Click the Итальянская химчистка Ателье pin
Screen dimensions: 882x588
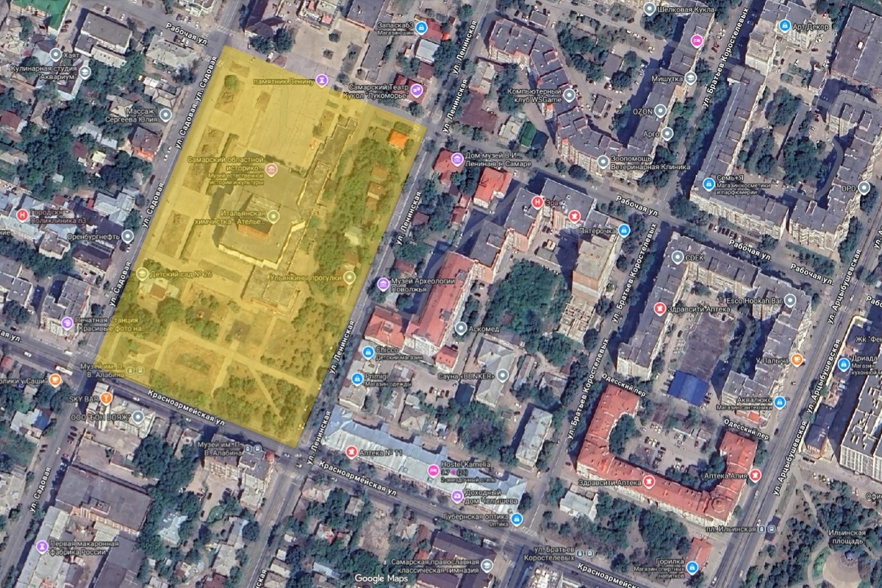click(x=273, y=216)
